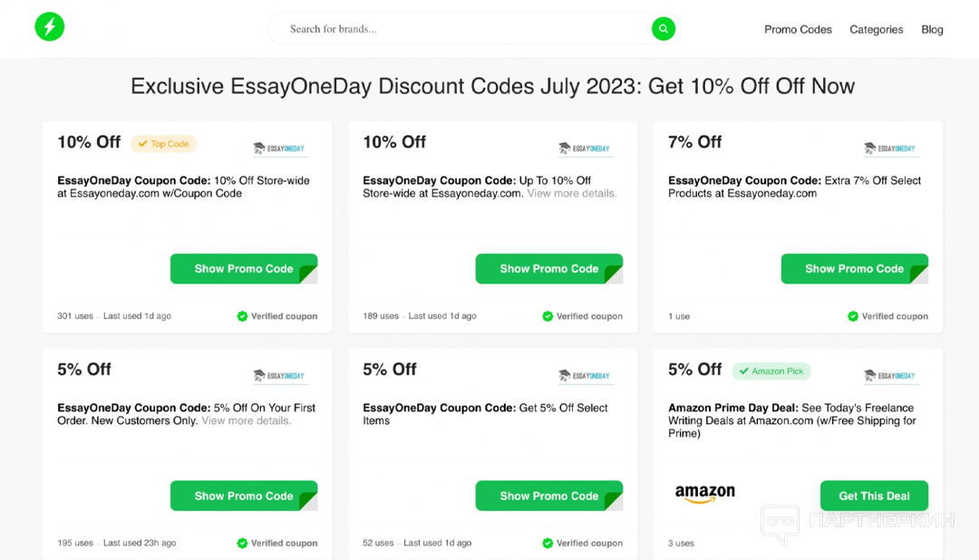Open the Categories menu
This screenshot has height=560, width=979.
click(x=876, y=29)
